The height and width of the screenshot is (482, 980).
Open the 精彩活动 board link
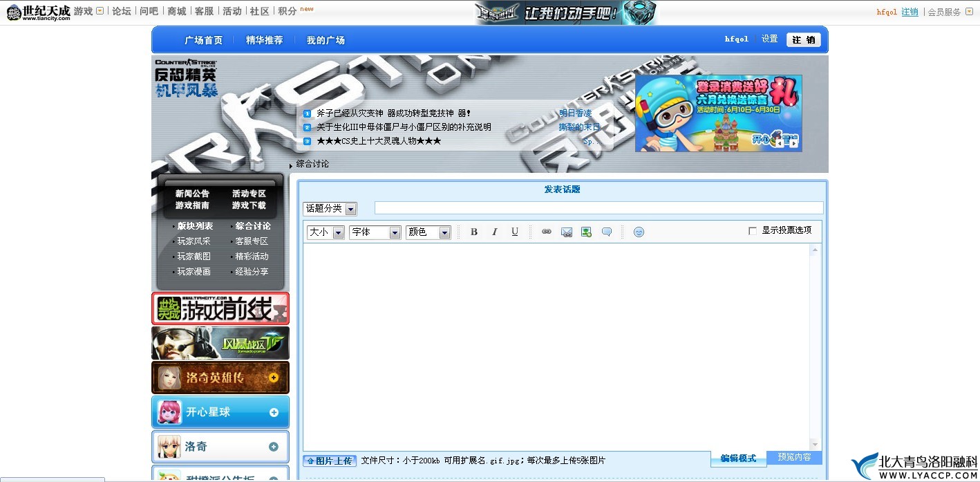(252, 257)
